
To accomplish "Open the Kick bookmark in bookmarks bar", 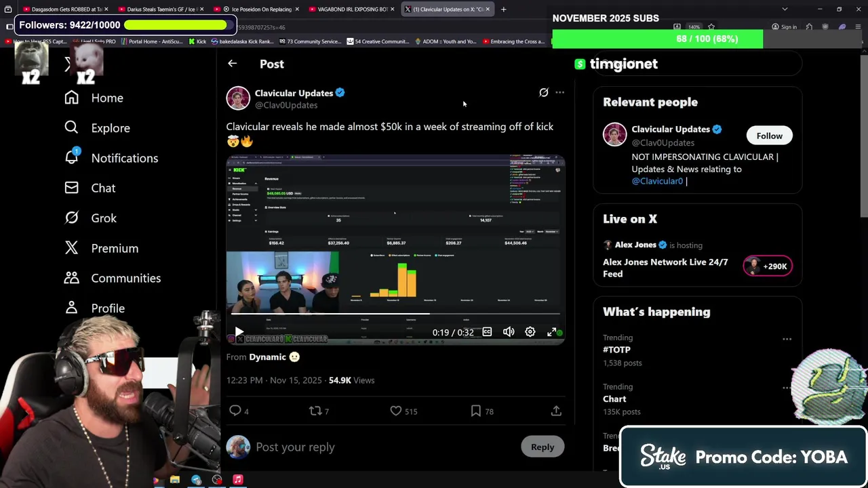I will [197, 41].
